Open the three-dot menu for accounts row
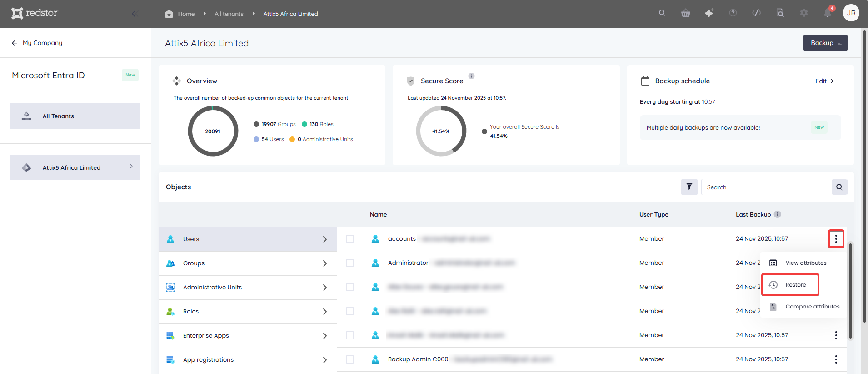868x374 pixels. (836, 239)
